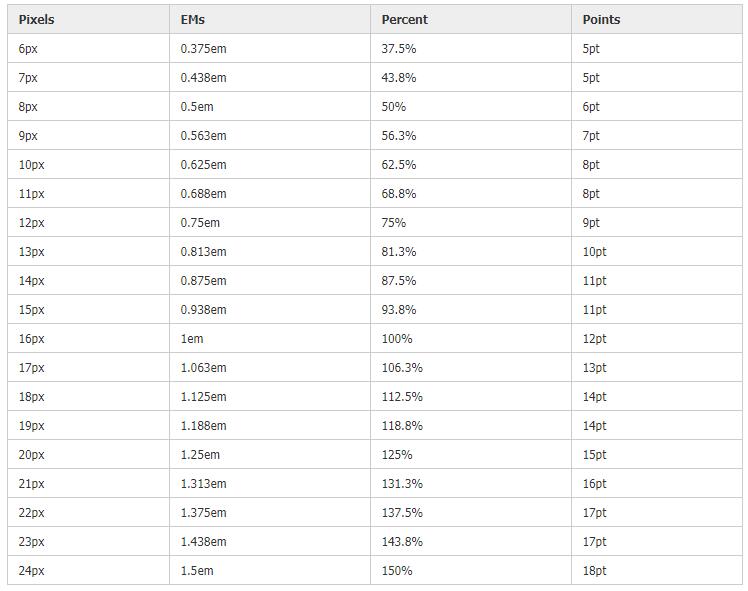The width and height of the screenshot is (748, 591).
Task: Click the 12pt points cell
Action: pyautogui.click(x=657, y=339)
